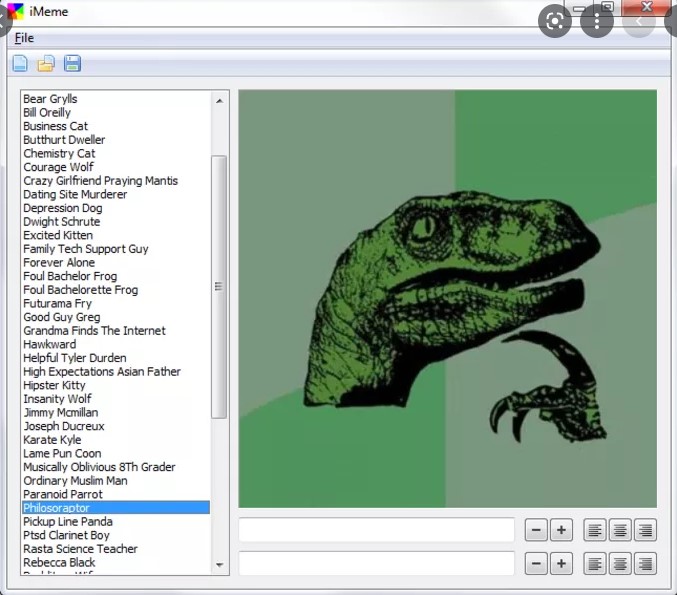
Task: Click the meme list scrollbar thumb
Action: coord(219,287)
